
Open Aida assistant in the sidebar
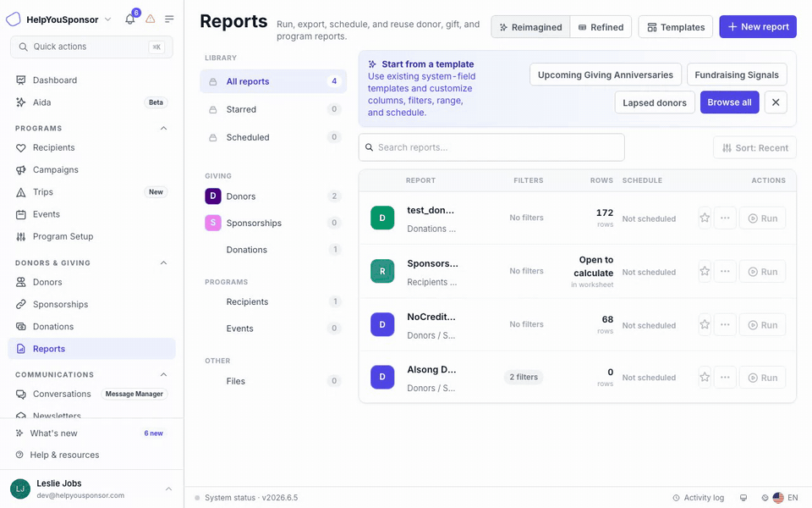click(x=91, y=102)
